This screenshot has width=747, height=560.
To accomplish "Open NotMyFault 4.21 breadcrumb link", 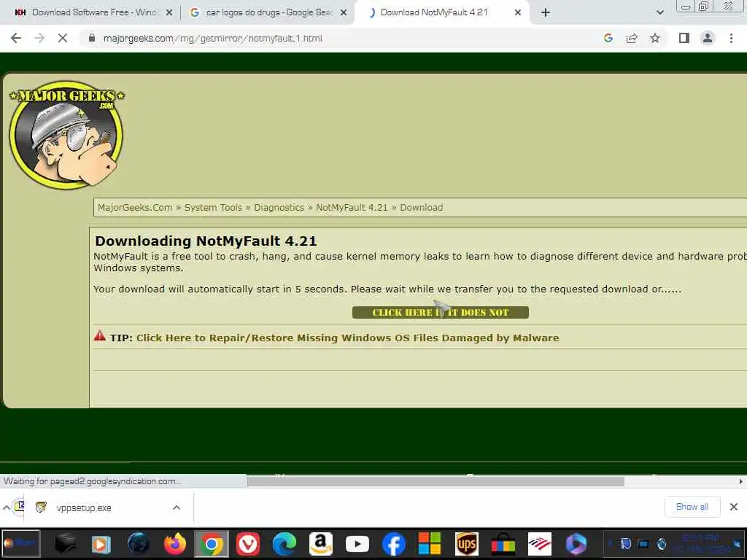I will tap(352, 208).
